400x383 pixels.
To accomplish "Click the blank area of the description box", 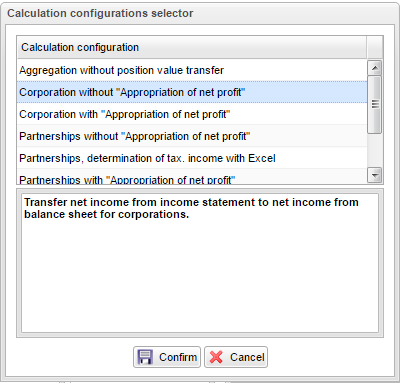I will [x=200, y=277].
